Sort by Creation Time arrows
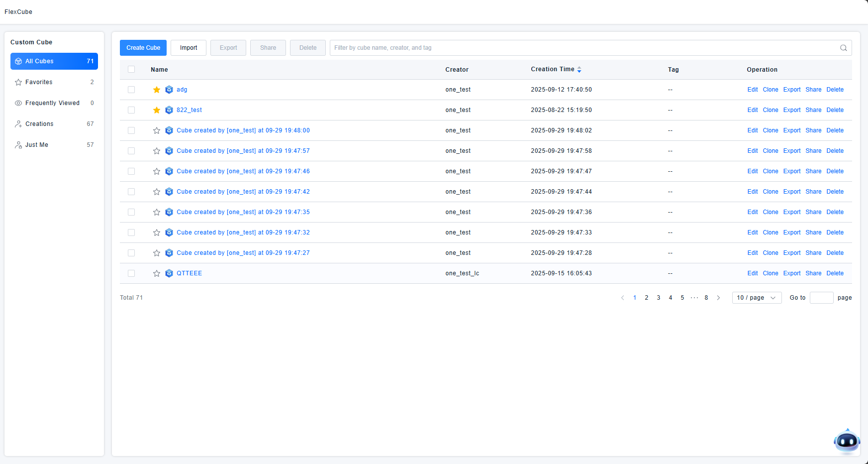 579,70
